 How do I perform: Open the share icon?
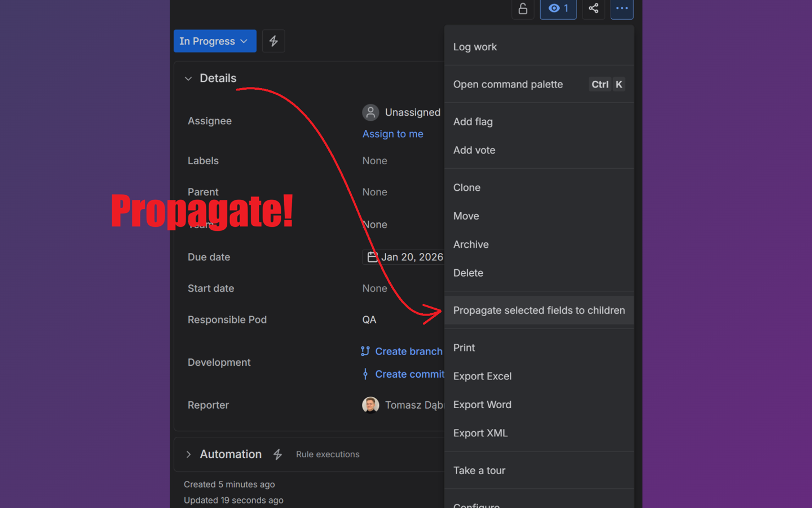coord(593,8)
